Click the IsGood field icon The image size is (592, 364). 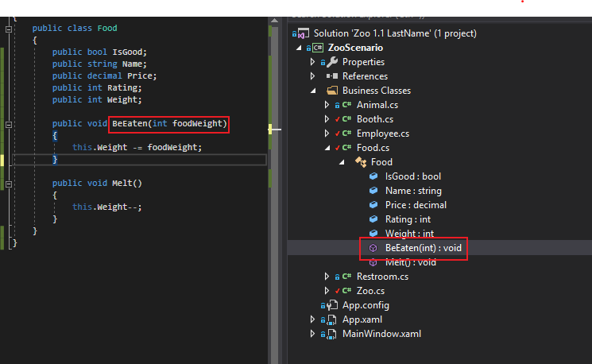[373, 176]
